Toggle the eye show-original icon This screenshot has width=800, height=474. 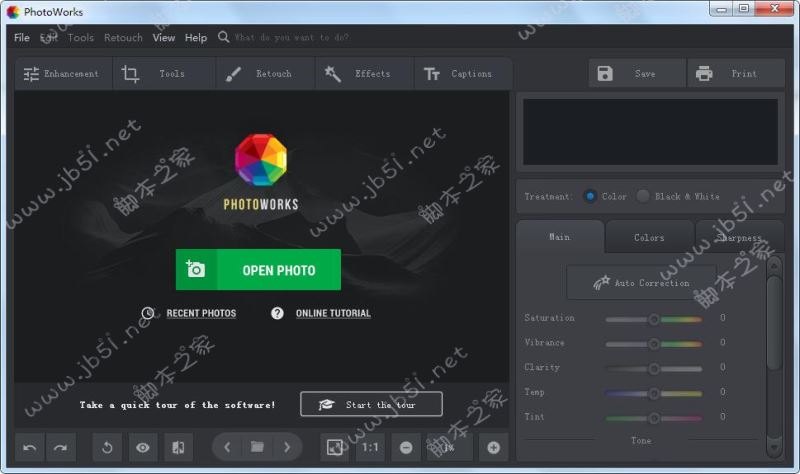pyautogui.click(x=143, y=447)
